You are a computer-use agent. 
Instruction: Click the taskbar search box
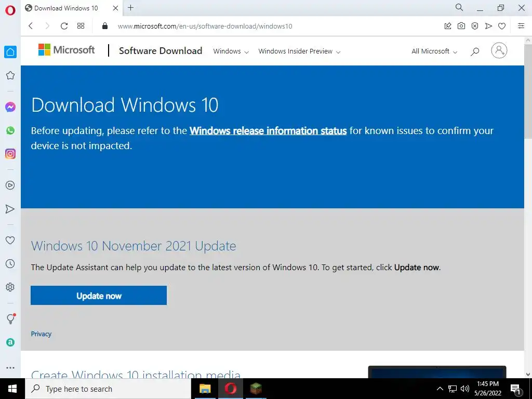click(x=108, y=389)
